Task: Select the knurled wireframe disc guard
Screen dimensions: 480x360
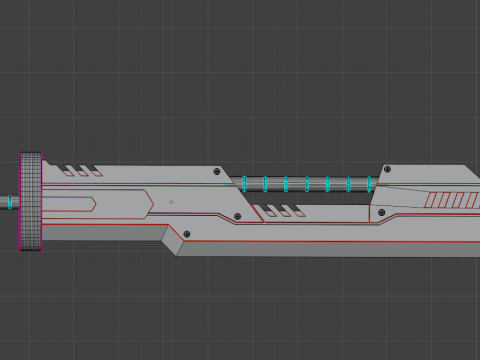Action: (31, 202)
